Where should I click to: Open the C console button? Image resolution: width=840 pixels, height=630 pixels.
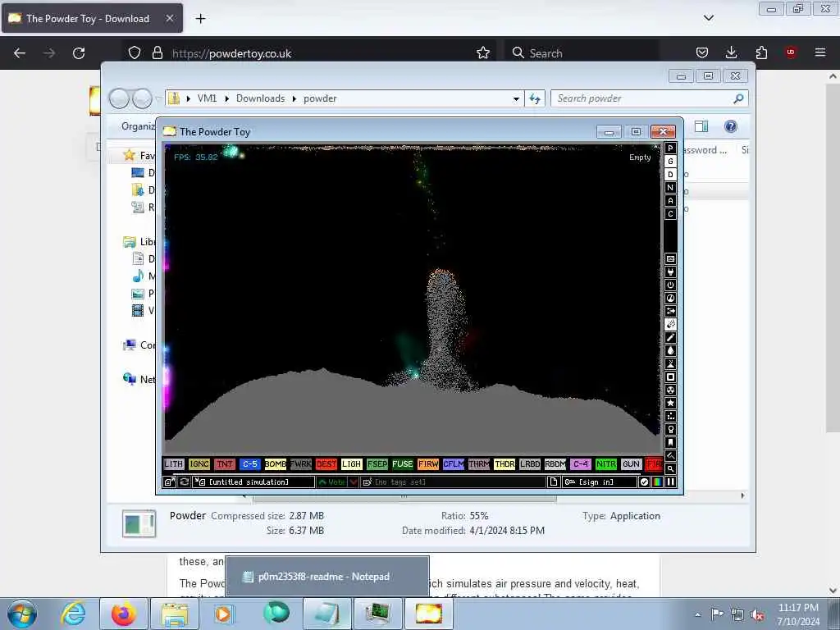[x=670, y=214]
